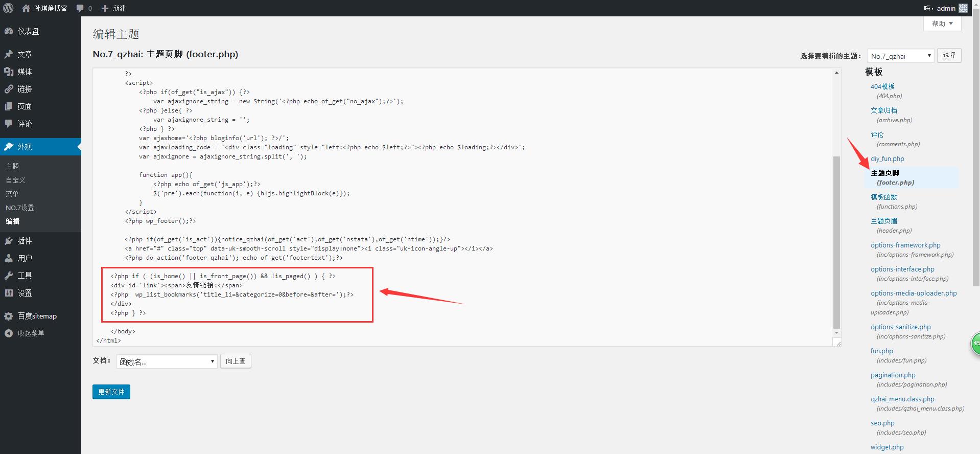The image size is (980, 454).
Task: Click the home icon for 孙琪峥博客
Action: pyautogui.click(x=26, y=8)
